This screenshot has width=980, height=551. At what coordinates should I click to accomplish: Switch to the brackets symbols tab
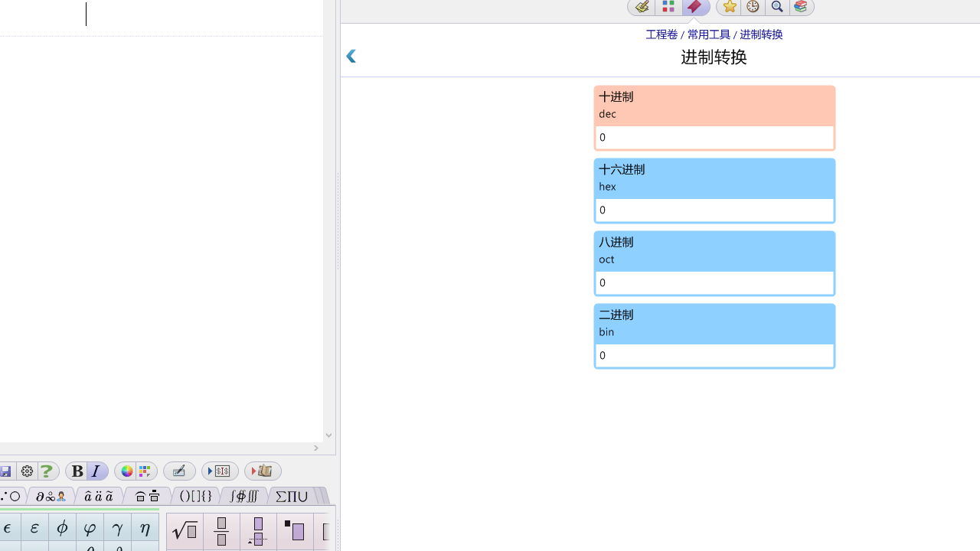pyautogui.click(x=195, y=497)
